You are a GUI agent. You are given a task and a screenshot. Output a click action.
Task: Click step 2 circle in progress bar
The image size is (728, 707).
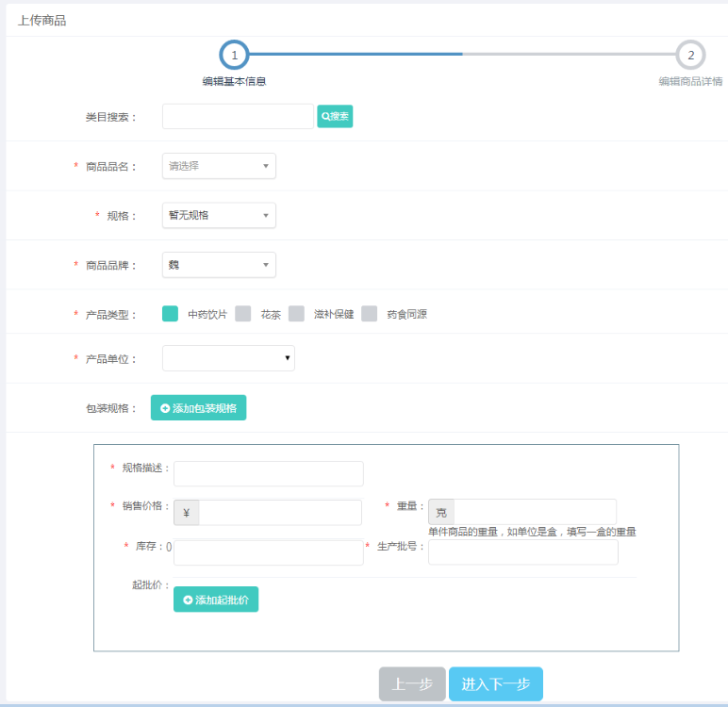(690, 55)
